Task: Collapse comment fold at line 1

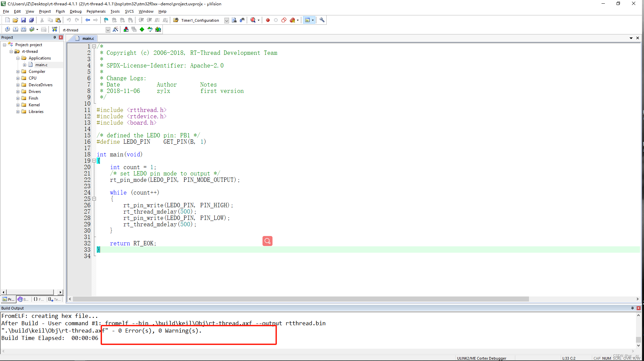Action: 94,46
